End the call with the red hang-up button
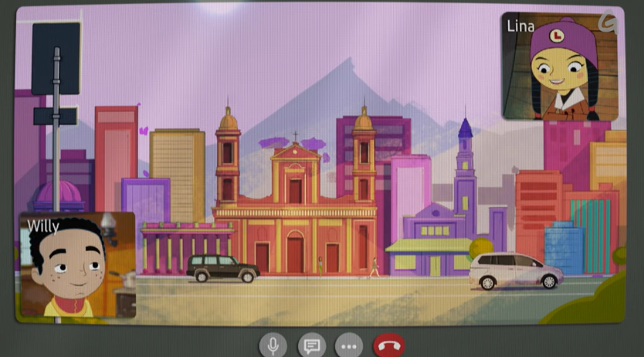The width and height of the screenshot is (644, 357). [389, 345]
